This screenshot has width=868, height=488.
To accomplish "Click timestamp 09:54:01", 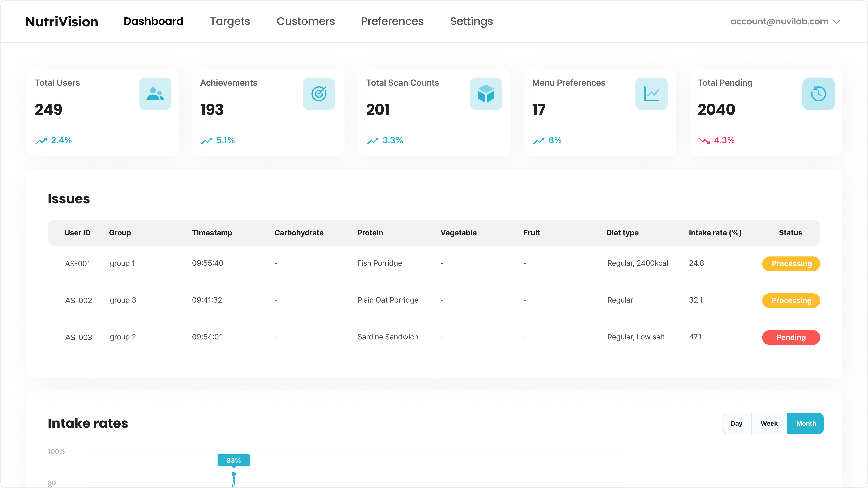I will (x=207, y=337).
